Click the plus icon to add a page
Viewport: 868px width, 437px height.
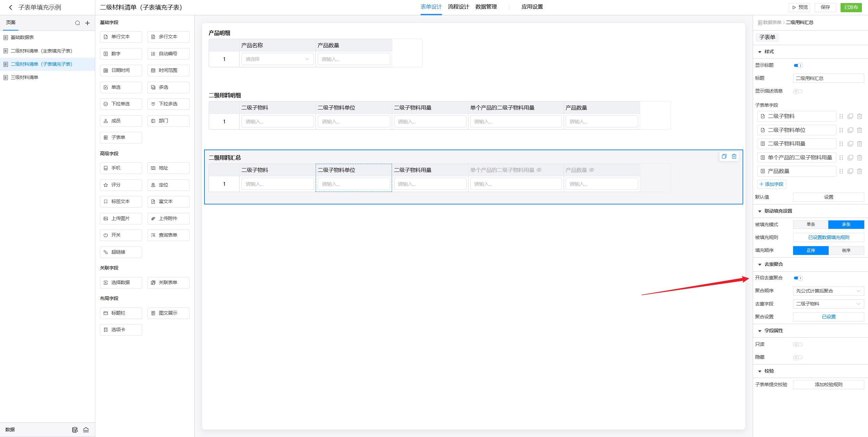point(87,23)
